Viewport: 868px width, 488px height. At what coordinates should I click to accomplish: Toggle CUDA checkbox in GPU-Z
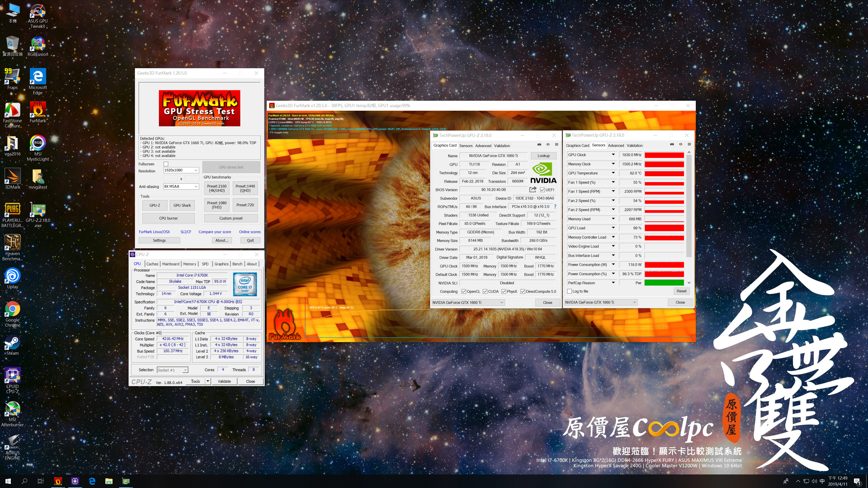pos(485,291)
